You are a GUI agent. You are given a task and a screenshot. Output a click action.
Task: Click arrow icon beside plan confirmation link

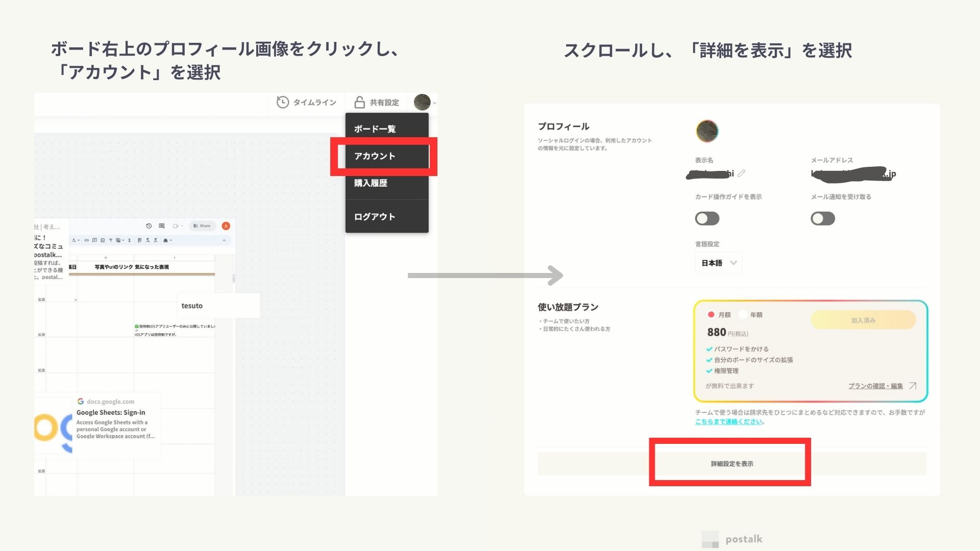913,386
